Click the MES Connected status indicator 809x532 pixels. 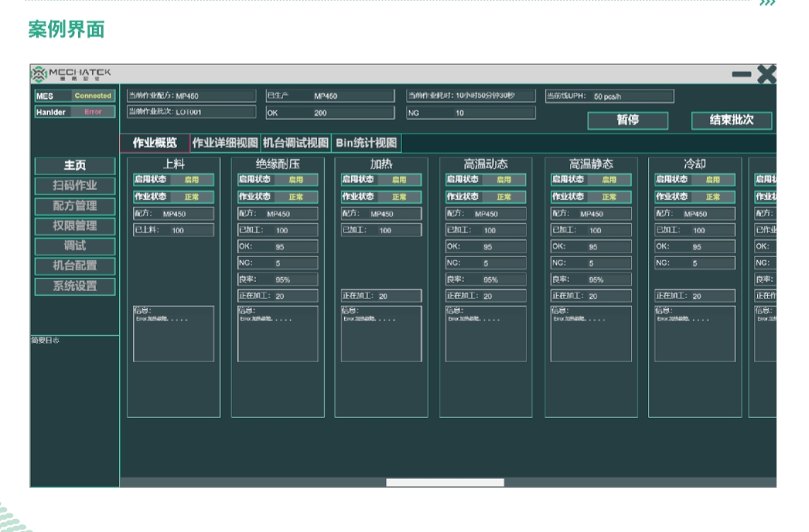93,96
